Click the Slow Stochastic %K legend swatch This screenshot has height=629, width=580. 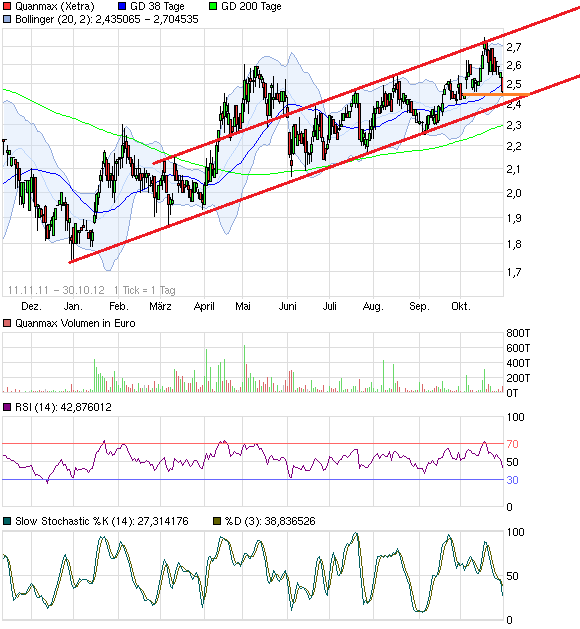coord(7,521)
